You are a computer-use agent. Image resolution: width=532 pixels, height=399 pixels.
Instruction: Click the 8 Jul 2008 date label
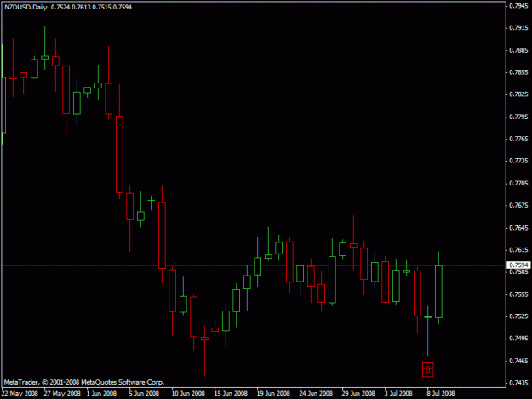tap(441, 393)
